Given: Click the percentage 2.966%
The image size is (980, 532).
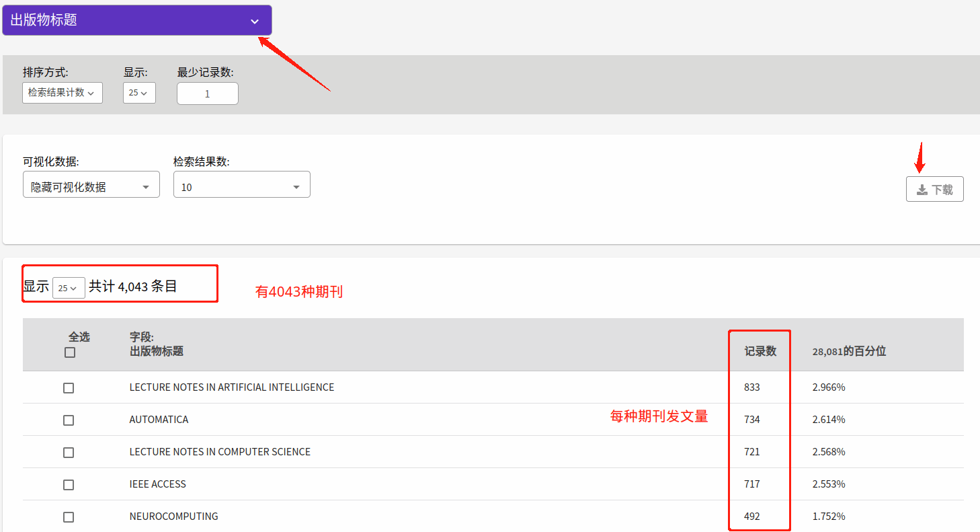Looking at the screenshot, I should coord(829,387).
